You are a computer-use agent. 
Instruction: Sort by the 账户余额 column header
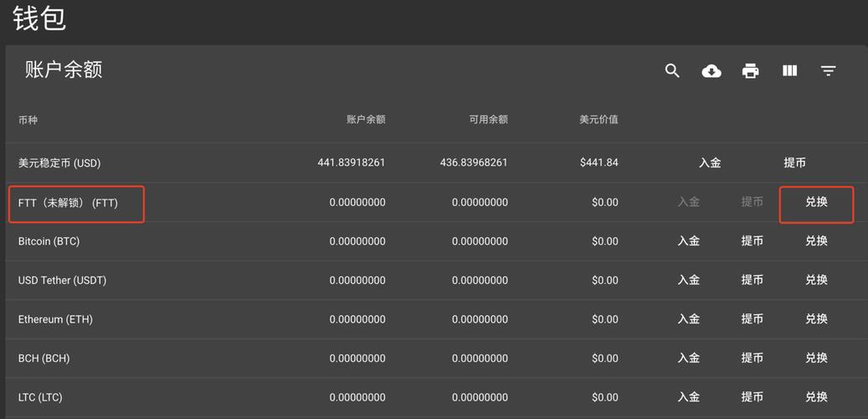tap(366, 120)
